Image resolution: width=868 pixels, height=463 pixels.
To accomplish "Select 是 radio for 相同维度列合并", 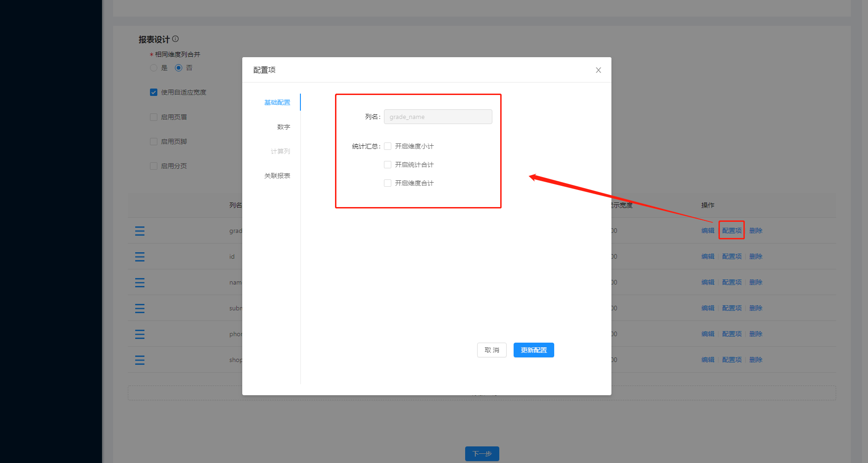I will click(x=154, y=68).
